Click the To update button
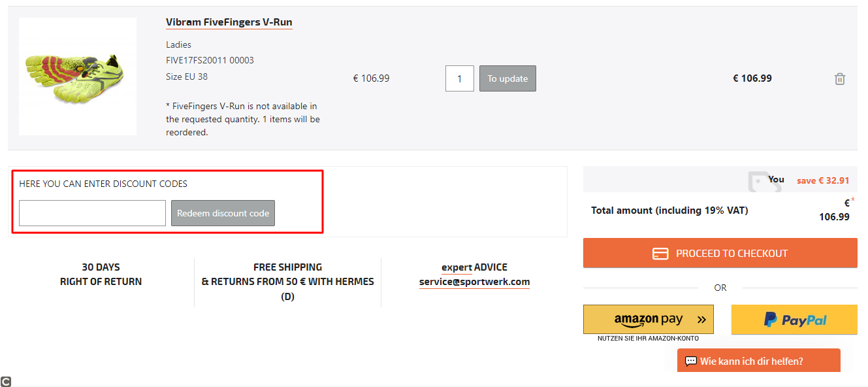 pos(507,78)
